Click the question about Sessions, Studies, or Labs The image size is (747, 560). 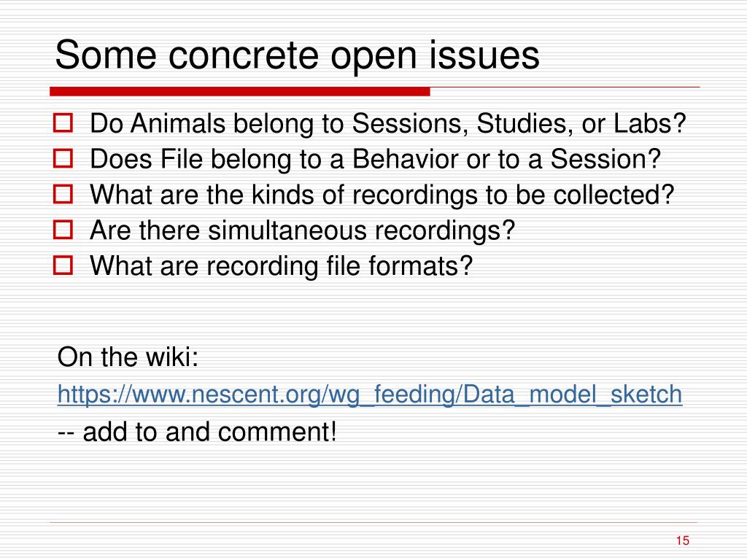click(388, 123)
